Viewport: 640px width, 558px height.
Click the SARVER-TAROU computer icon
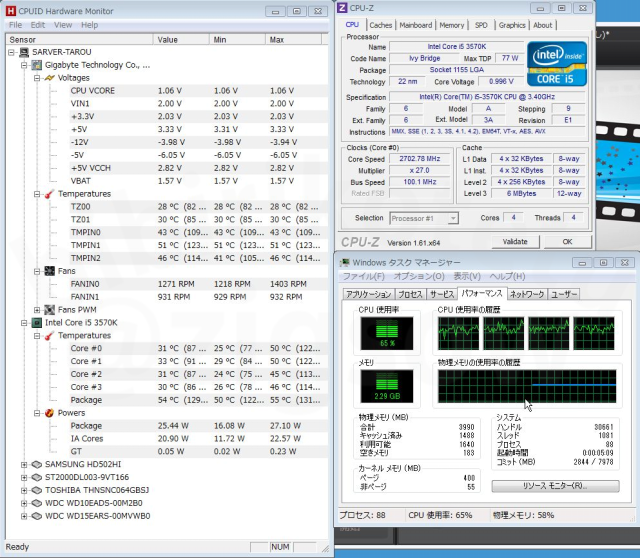click(x=24, y=51)
